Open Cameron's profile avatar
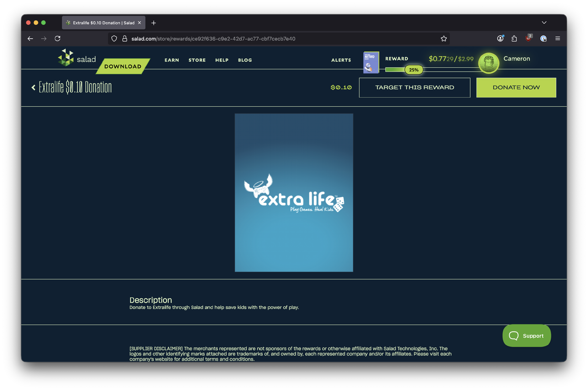The image size is (588, 390). 489,63
